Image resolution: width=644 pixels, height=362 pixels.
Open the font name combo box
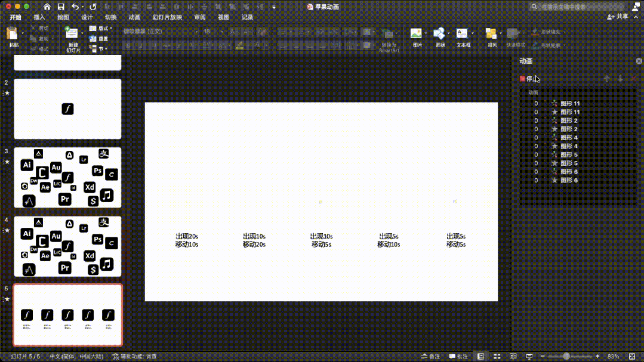coord(161,31)
